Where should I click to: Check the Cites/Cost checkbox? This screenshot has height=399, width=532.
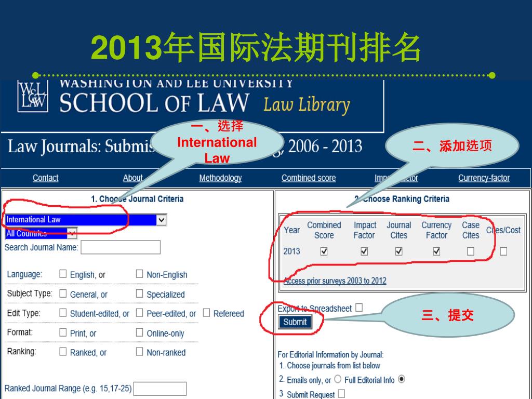click(503, 251)
